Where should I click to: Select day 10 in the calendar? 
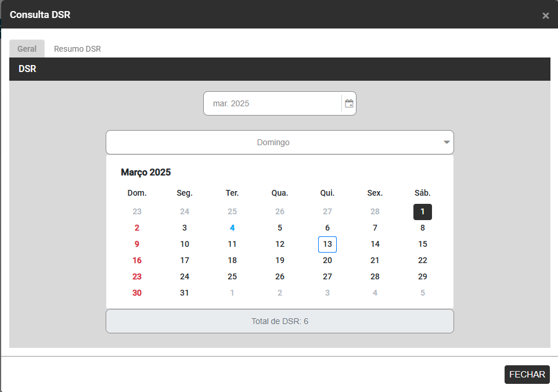click(x=184, y=244)
